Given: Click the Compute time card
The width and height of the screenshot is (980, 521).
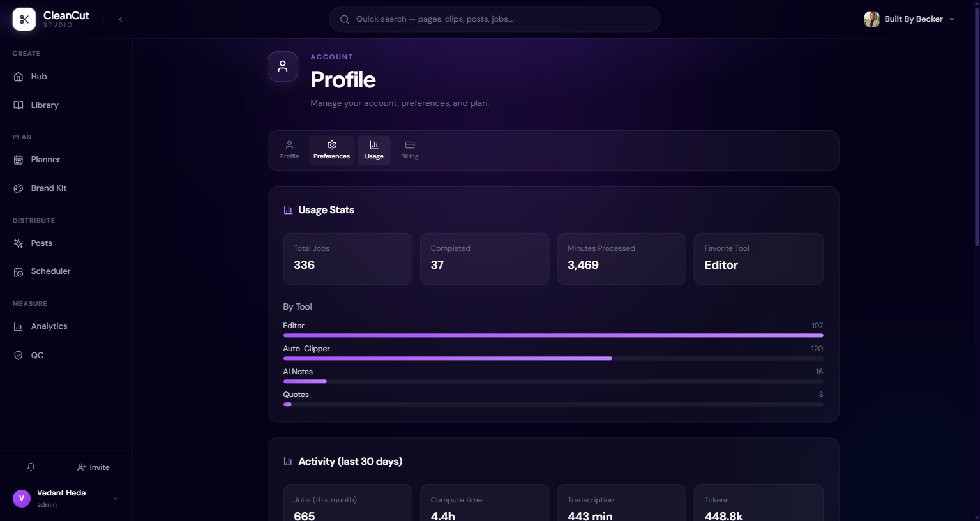Looking at the screenshot, I should tap(485, 502).
